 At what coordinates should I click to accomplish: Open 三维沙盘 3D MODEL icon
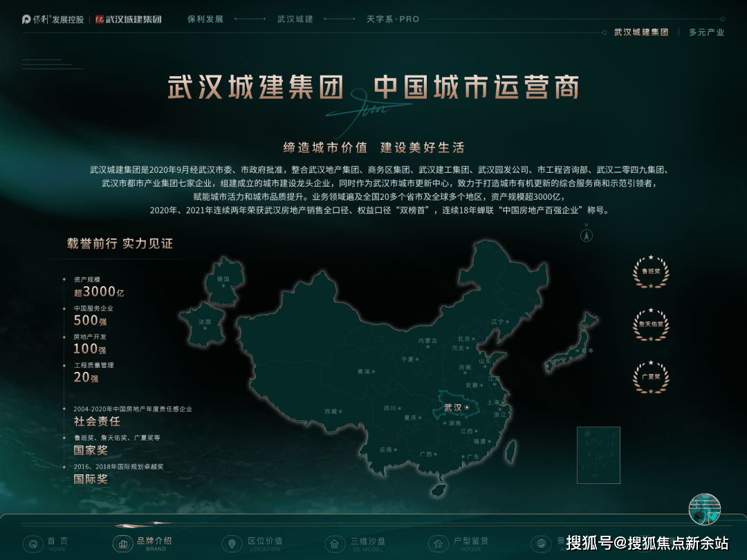[335, 543]
